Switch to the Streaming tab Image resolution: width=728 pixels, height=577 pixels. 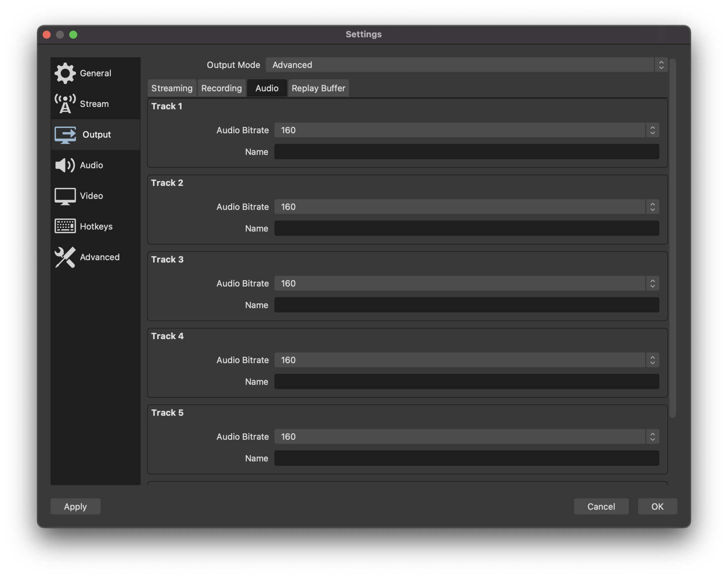point(172,88)
